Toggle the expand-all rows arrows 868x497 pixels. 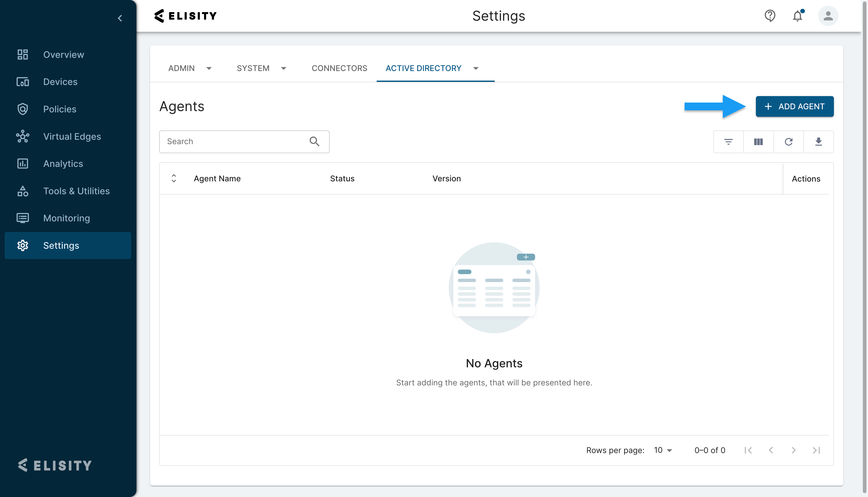174,178
